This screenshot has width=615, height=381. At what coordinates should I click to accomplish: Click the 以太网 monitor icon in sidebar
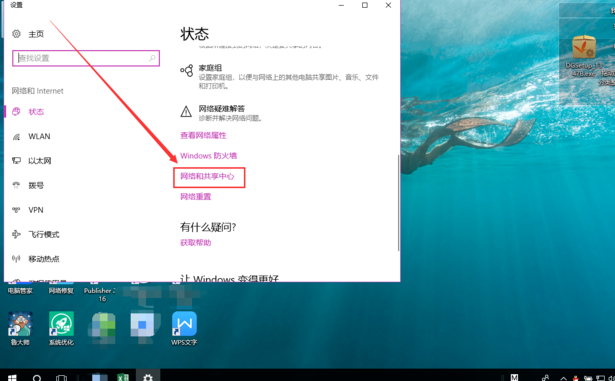click(16, 160)
